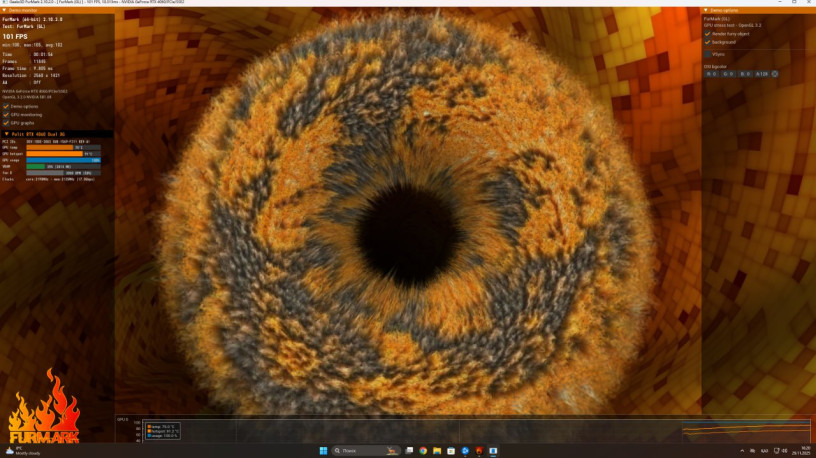
Task: Disable the GPU monitoring checkbox
Action: click(x=6, y=114)
